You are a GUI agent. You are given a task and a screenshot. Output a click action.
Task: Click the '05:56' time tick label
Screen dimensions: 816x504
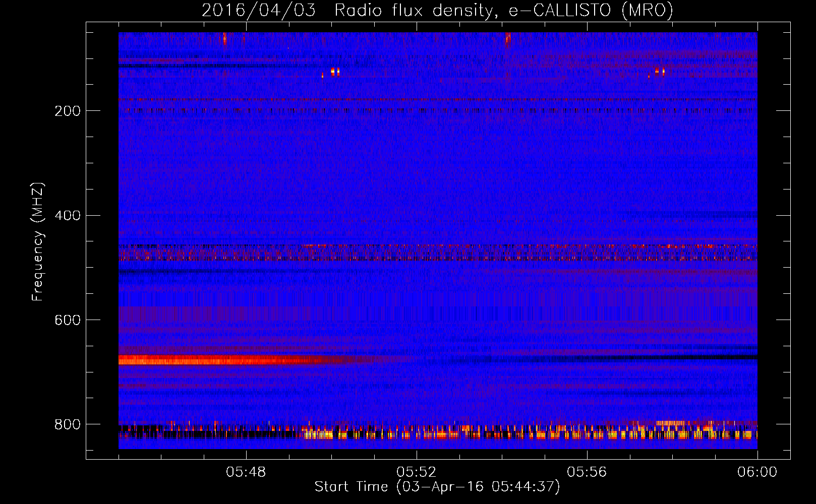tap(587, 472)
